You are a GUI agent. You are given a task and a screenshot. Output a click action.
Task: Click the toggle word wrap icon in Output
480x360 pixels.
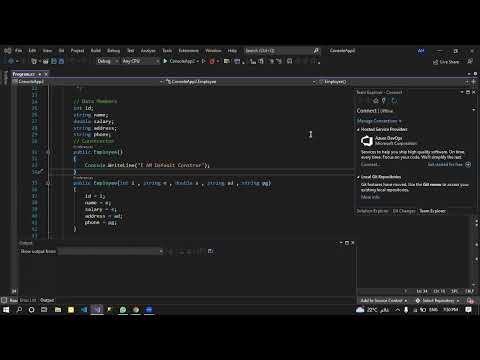click(210, 251)
